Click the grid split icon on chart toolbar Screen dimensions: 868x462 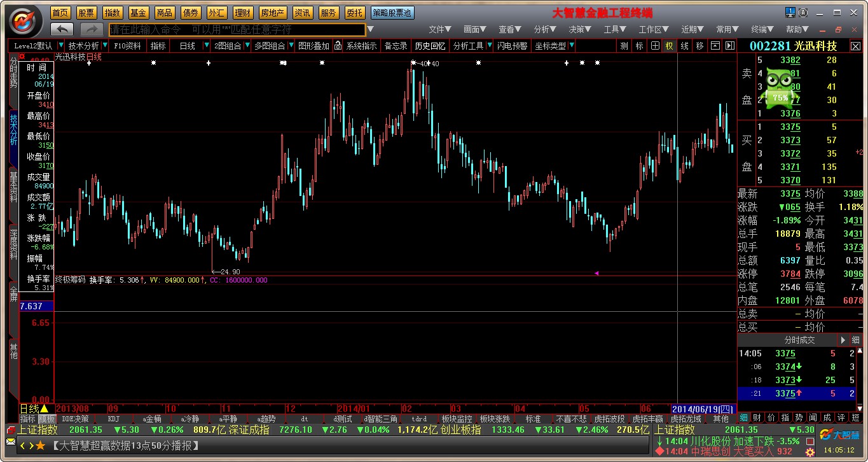click(655, 46)
